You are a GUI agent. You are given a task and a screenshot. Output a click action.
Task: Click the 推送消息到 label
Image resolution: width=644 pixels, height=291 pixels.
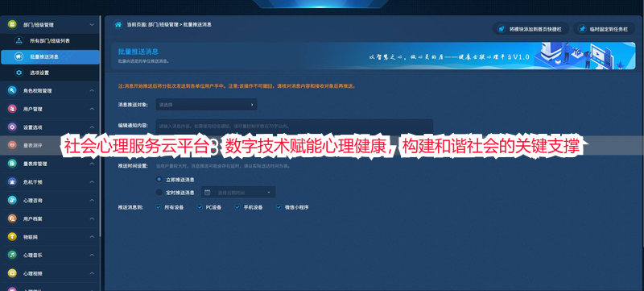coord(130,207)
